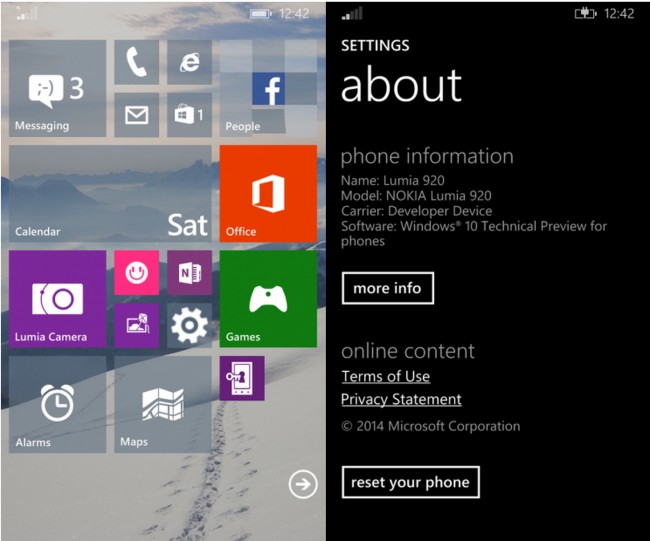650x541 pixels.
Task: Tap the SETTINGS header label
Action: coord(375,46)
